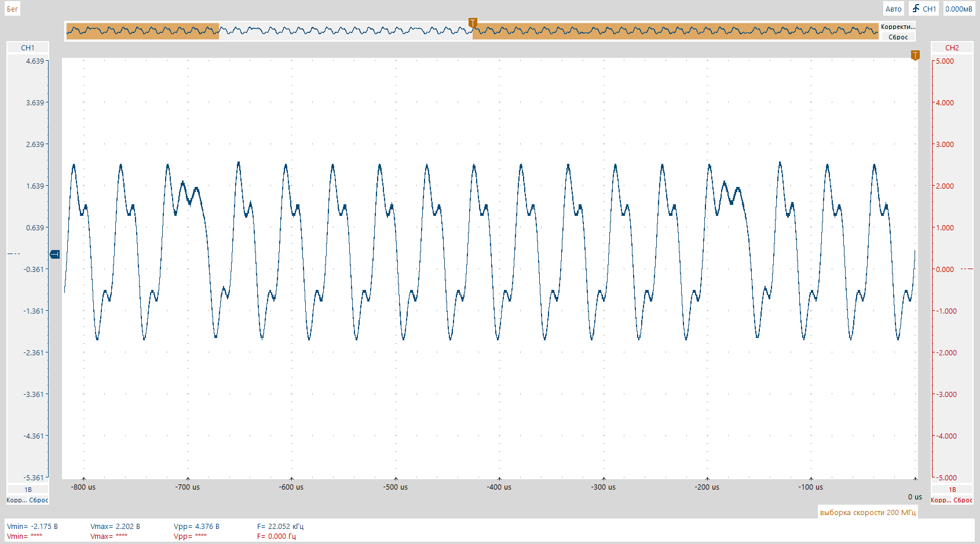This screenshot has height=544, width=980.
Task: Click Корректи... button beside the overview strip
Action: (898, 27)
